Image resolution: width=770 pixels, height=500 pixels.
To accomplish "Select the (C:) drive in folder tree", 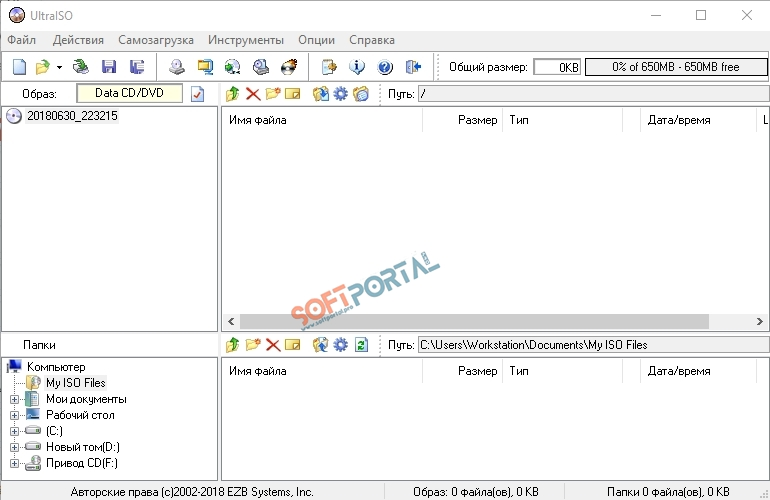I will 54,431.
